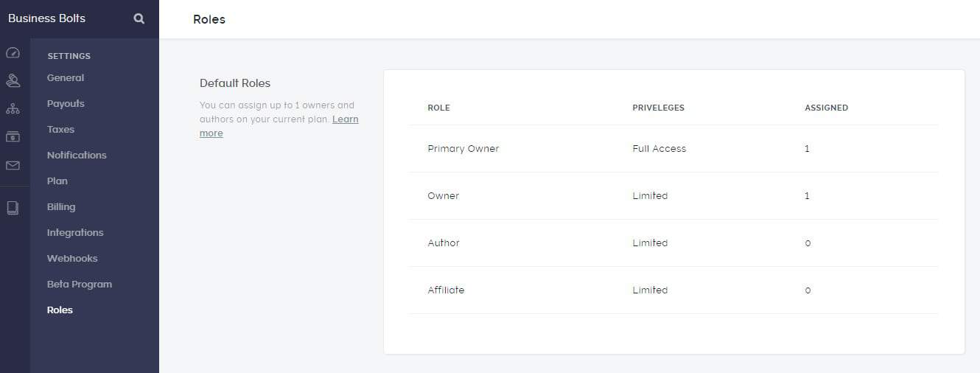Select the Primary Owner role row
Screen dimensions: 980x373
pos(463,149)
